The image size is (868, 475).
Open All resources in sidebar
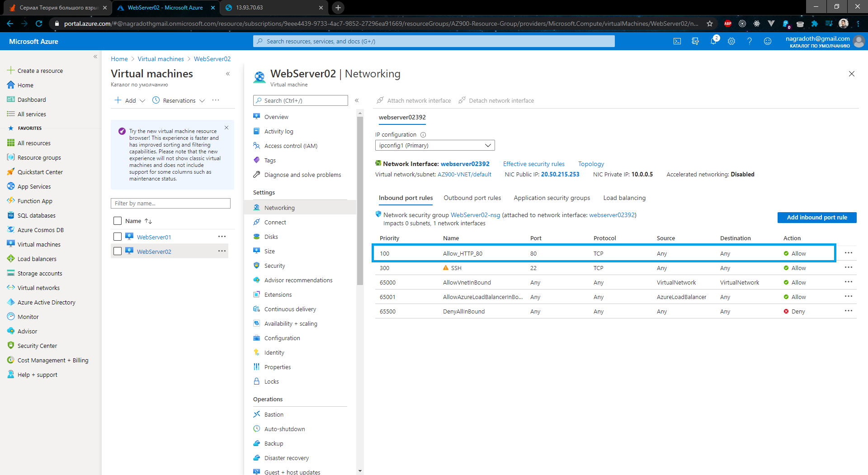click(34, 143)
